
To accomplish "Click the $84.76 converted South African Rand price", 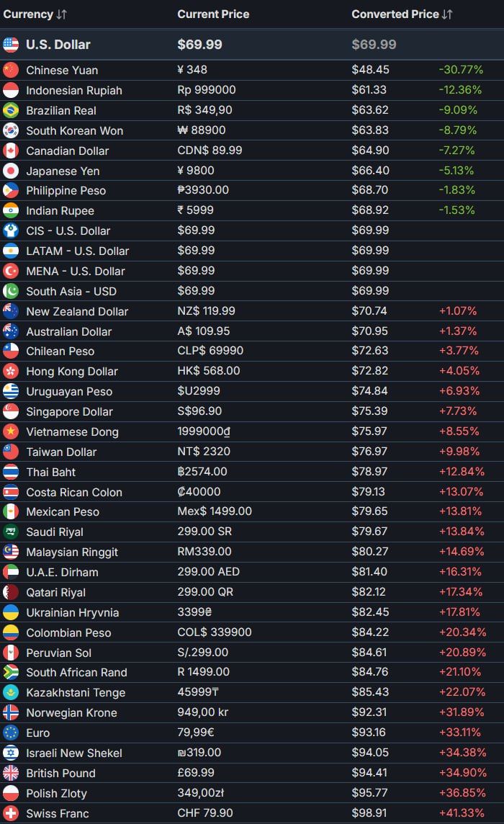I will [371, 672].
